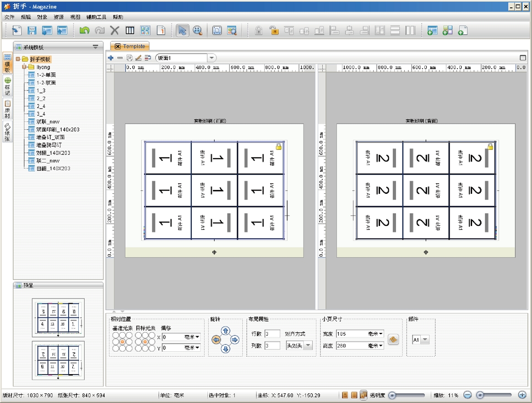Open the 标记 (marks) side panel

click(7, 85)
